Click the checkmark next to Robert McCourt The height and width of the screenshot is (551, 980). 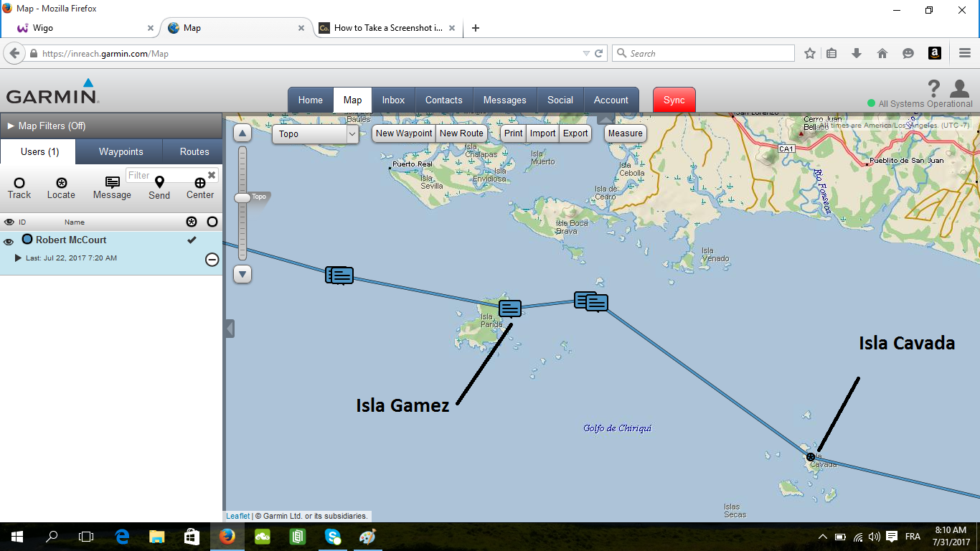click(x=191, y=240)
